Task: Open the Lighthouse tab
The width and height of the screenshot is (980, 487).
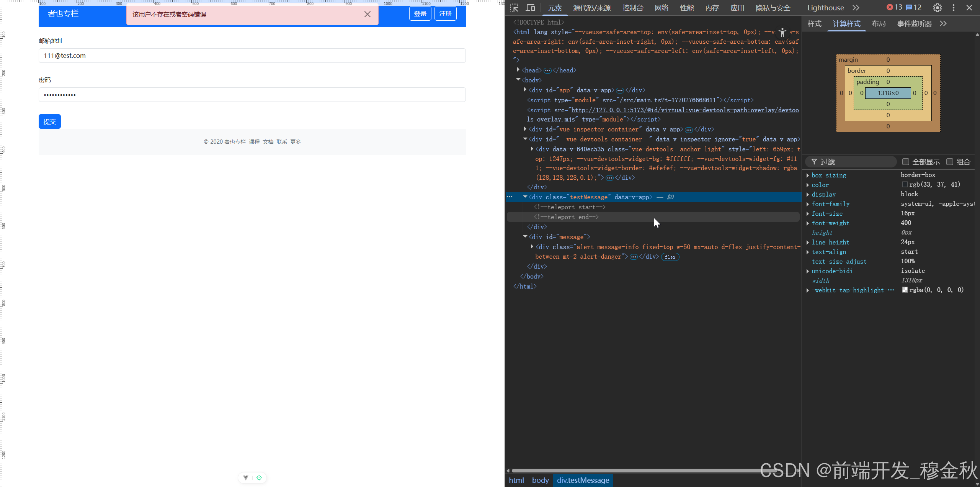Action: coord(826,8)
